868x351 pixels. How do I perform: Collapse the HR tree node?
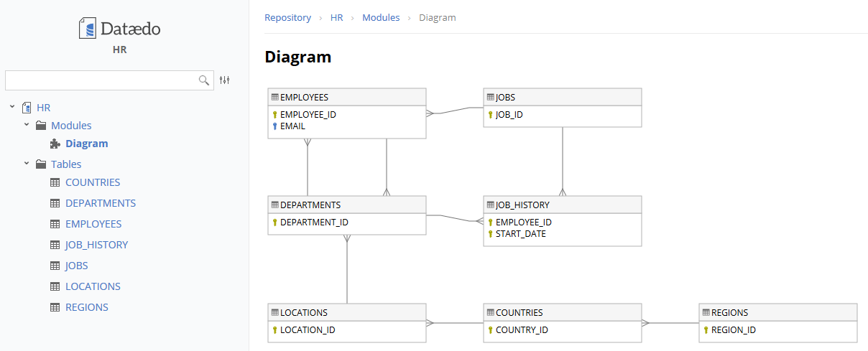pos(12,107)
